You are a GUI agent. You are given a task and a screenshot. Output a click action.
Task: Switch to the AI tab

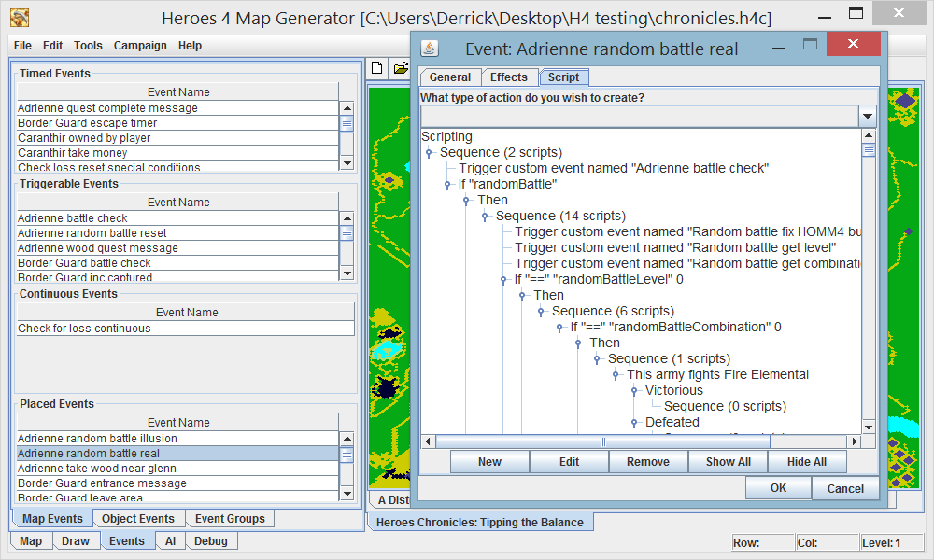(170, 541)
